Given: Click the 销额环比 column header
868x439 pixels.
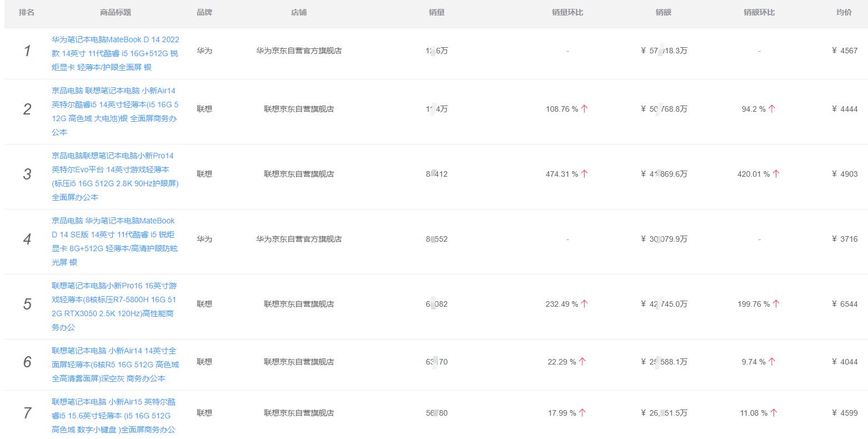Looking at the screenshot, I should (759, 12).
